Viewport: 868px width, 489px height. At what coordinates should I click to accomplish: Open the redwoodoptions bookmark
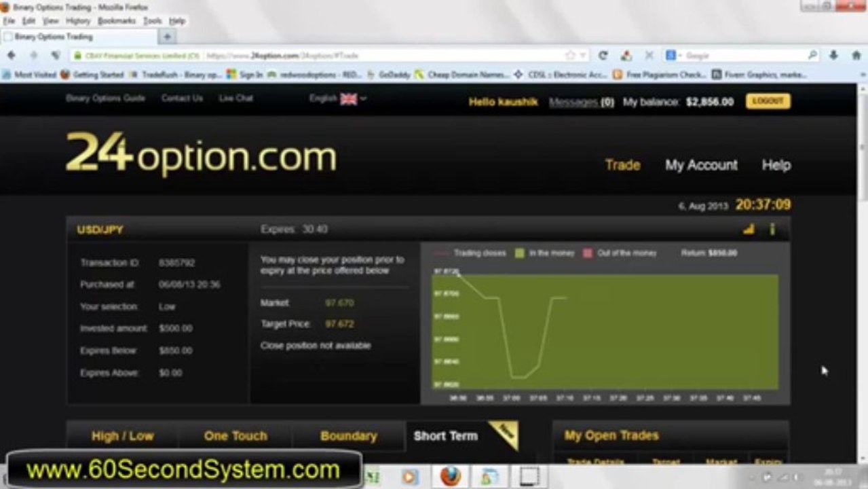pyautogui.click(x=315, y=75)
